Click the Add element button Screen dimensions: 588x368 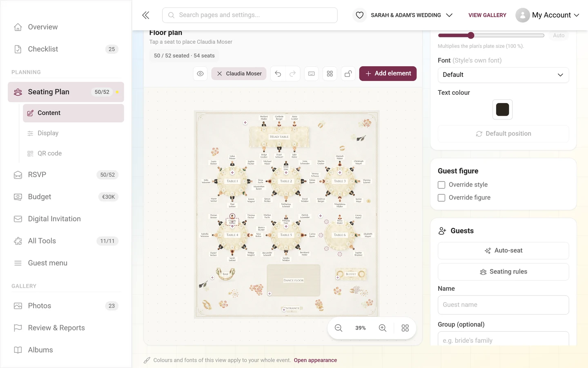[388, 74]
